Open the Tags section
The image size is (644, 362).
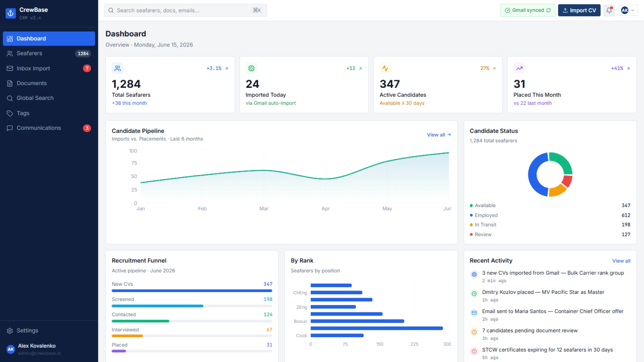(x=49, y=113)
